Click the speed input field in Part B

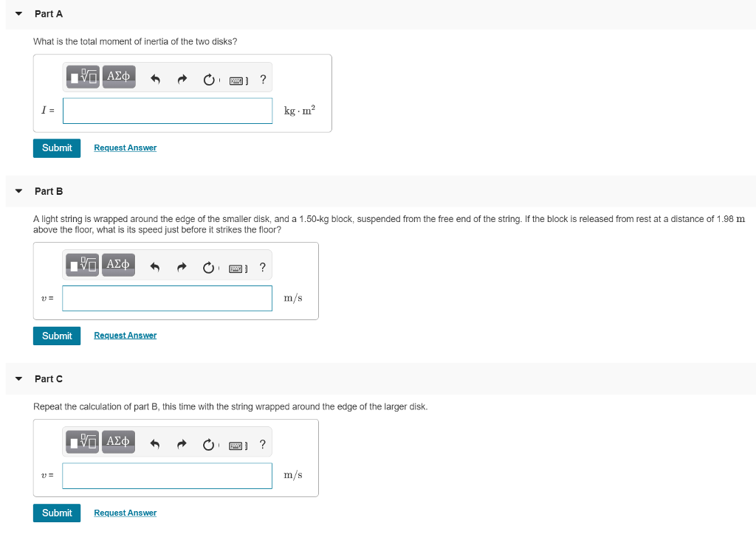[x=167, y=297]
